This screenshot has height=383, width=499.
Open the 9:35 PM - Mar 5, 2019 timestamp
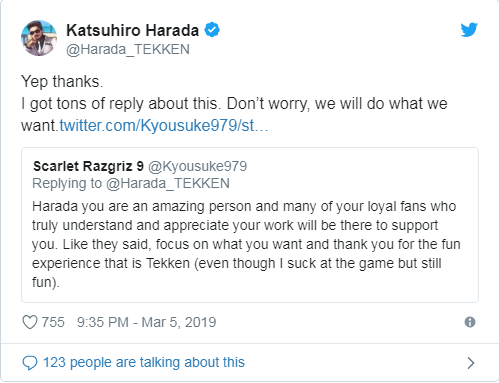point(146,322)
